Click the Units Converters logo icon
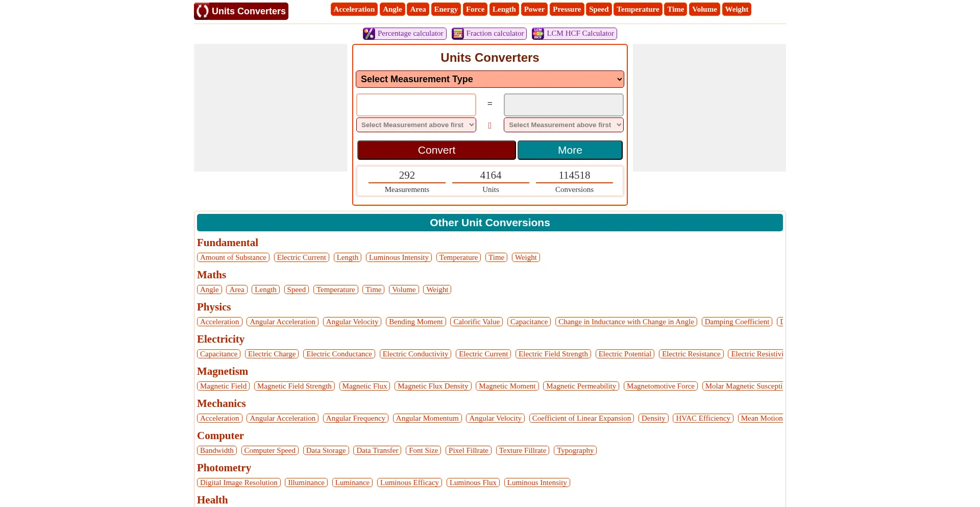Viewport: 980px width, 507px height. 203,11
